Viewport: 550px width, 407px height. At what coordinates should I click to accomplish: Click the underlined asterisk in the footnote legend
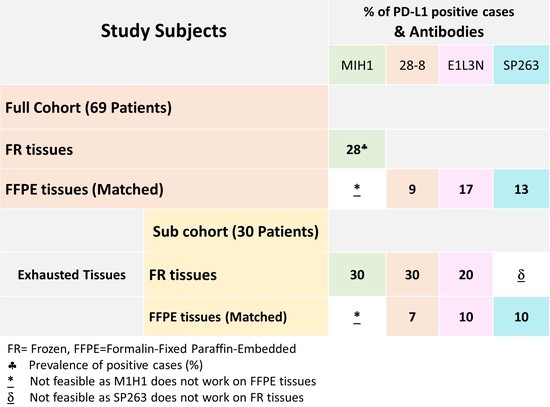11,381
